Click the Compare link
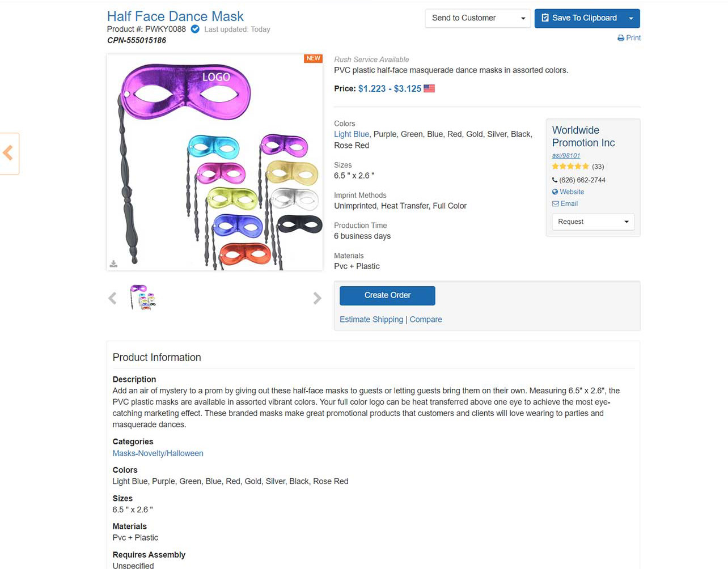The width and height of the screenshot is (728, 569). coord(426,320)
